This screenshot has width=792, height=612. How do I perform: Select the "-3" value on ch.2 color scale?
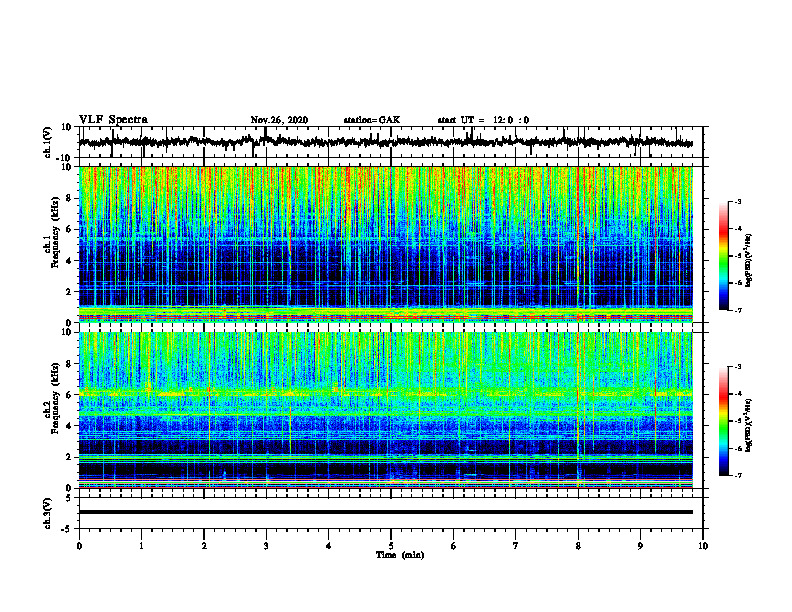click(737, 367)
